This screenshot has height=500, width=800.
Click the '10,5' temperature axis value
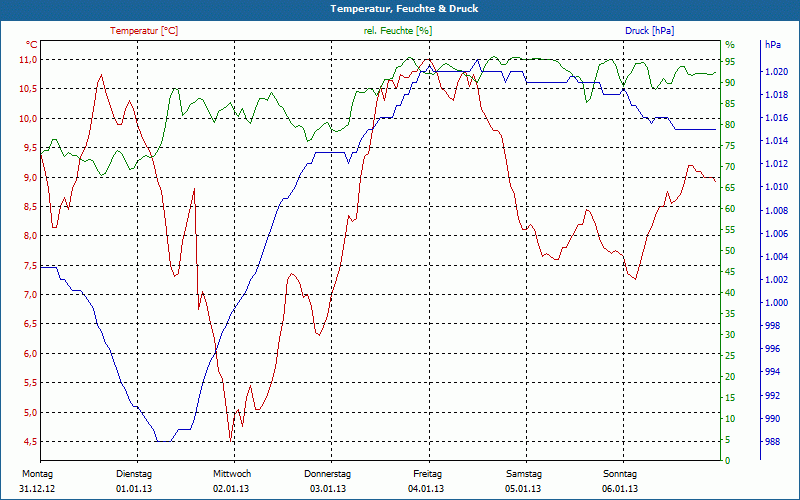point(28,89)
